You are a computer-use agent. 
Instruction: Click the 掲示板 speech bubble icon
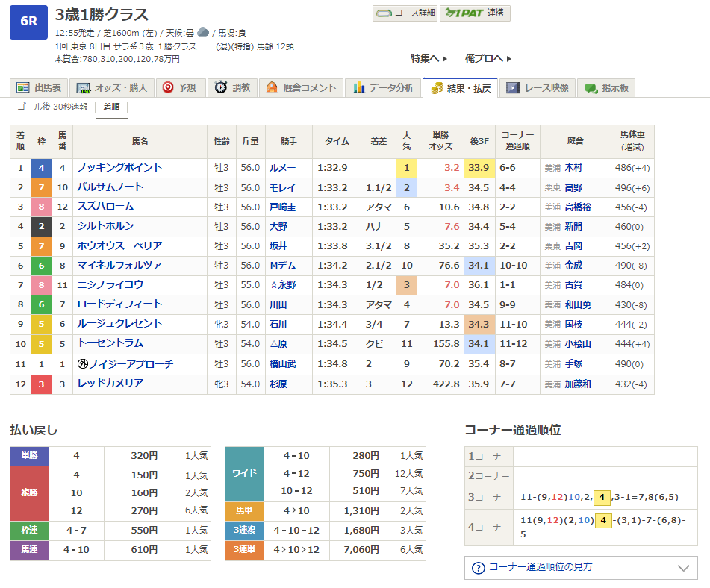coord(591,88)
